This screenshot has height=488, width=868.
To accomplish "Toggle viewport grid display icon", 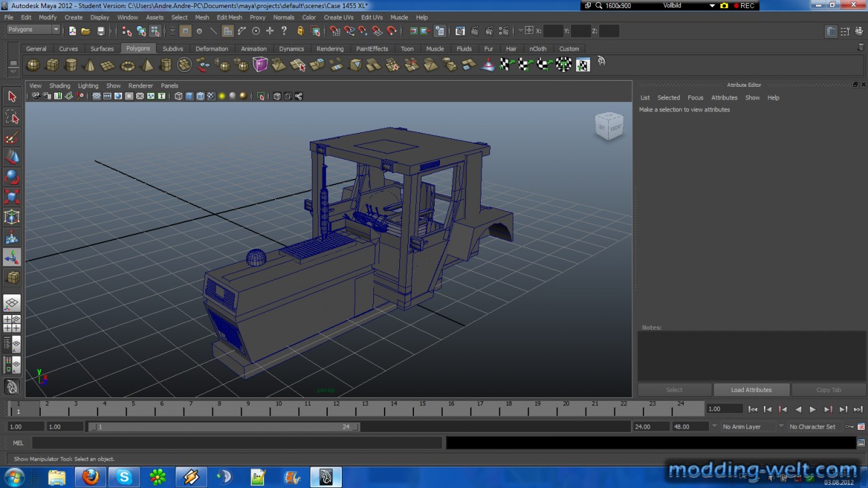I will (97, 96).
